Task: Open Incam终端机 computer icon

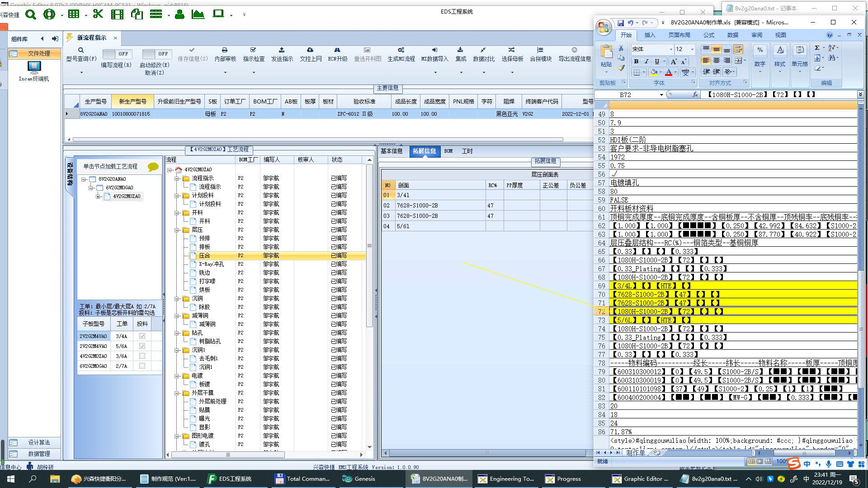Action: pos(34,68)
